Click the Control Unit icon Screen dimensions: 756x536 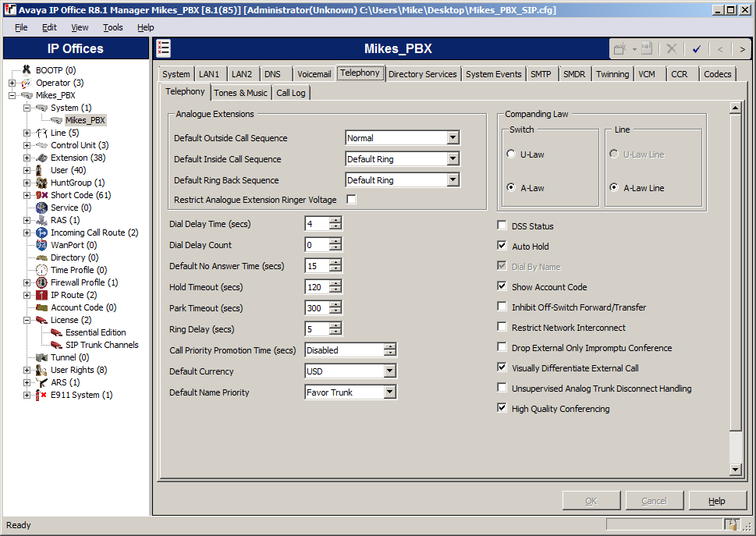tap(41, 145)
